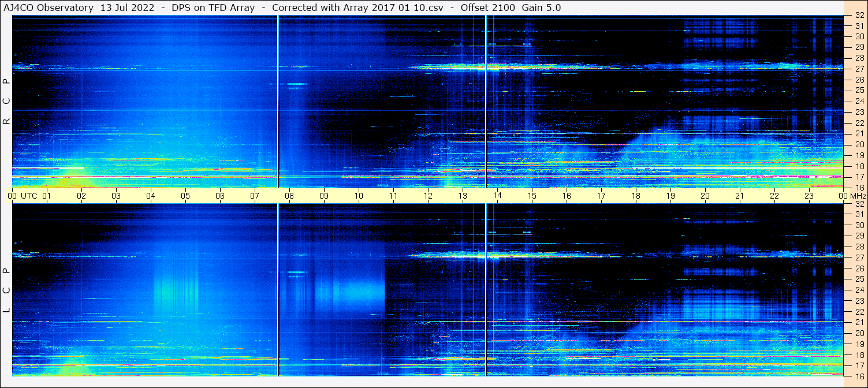Click the "R C P" polarization label
The height and width of the screenshot is (388, 868).
tap(6, 102)
